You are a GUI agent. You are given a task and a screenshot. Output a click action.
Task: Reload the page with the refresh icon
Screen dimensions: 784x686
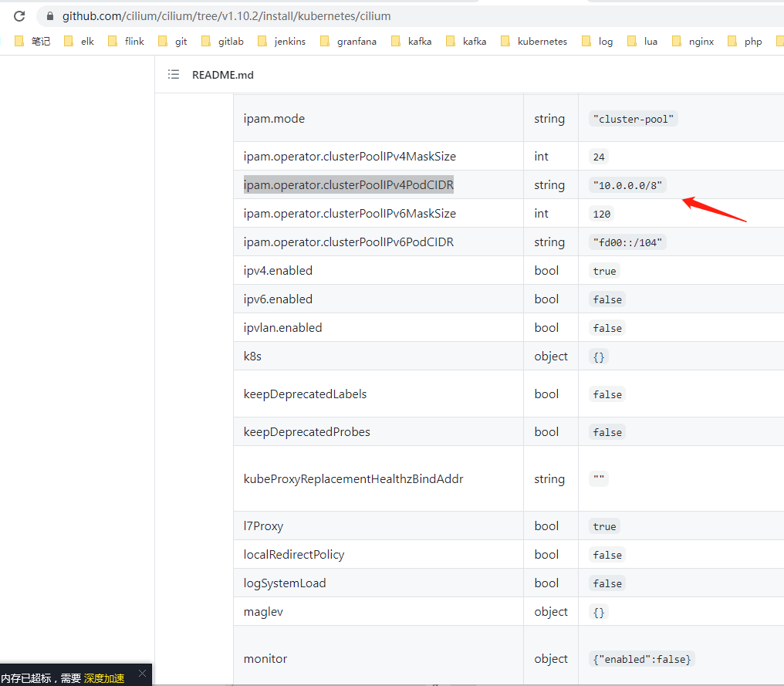click(x=19, y=16)
